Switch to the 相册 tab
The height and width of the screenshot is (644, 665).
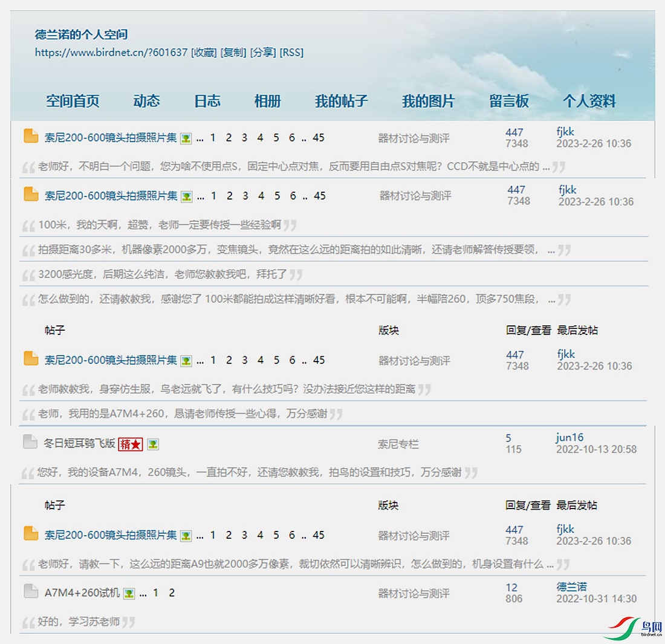267,101
